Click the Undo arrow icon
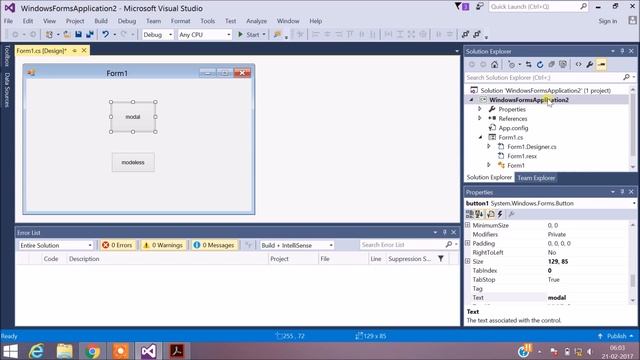This screenshot has height=360, width=640. click(x=105, y=35)
